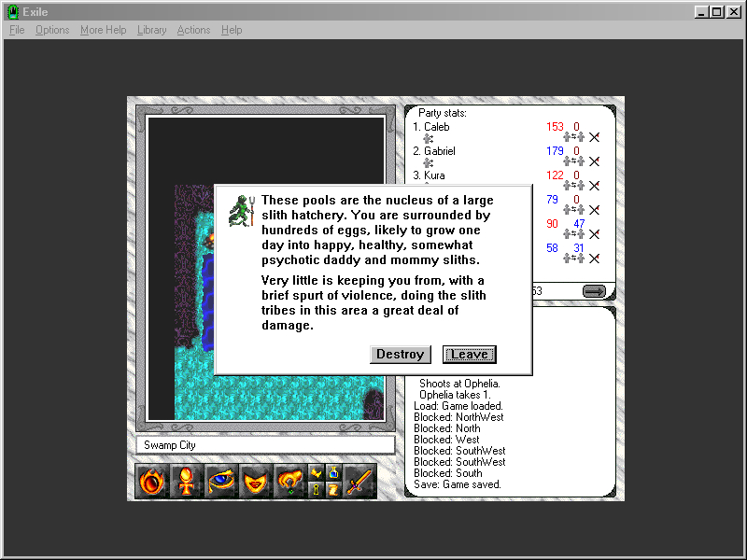Click trade places icon beside health 58

click(x=573, y=259)
